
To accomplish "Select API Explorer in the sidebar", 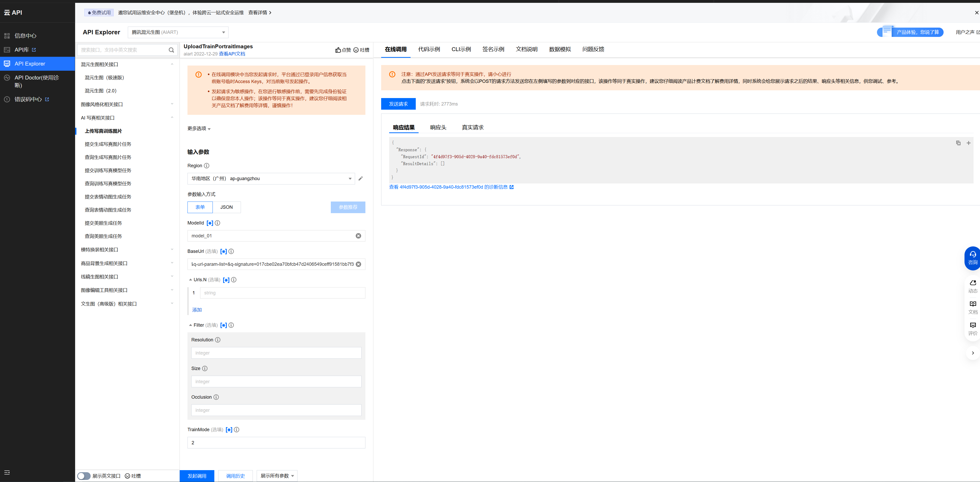I will point(37,63).
